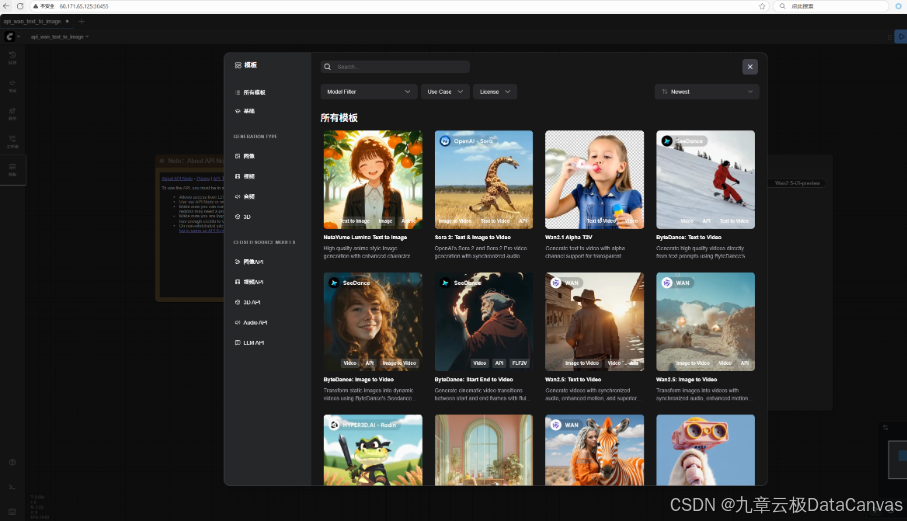Click HYPER3D.AI Rodin badge on frog card
907x521 pixels.
(x=363, y=424)
